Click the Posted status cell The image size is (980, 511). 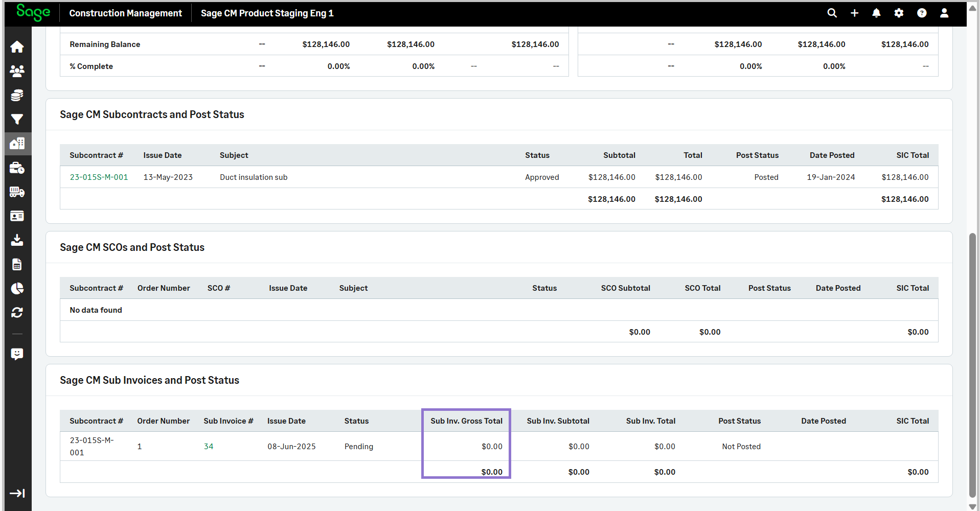click(766, 177)
